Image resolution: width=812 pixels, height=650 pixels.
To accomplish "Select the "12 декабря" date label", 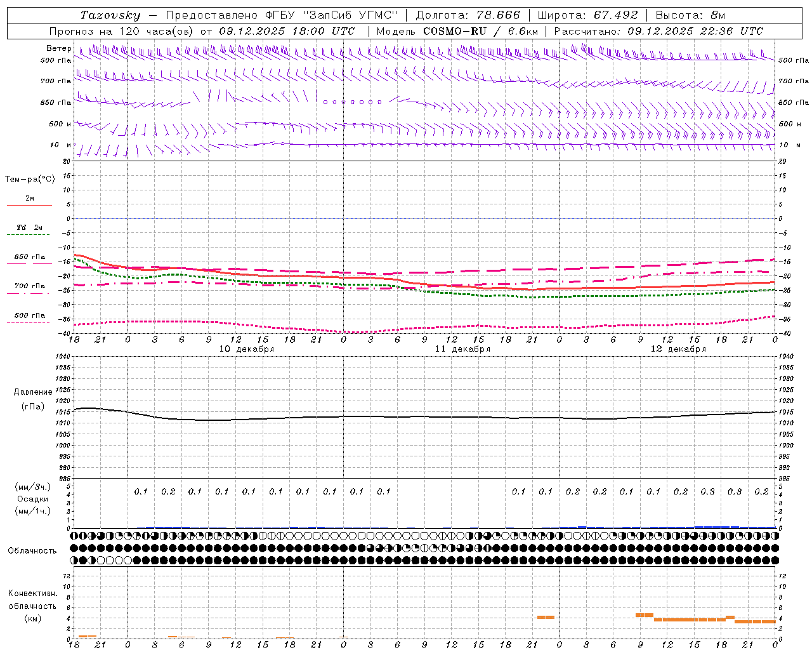I will [678, 349].
